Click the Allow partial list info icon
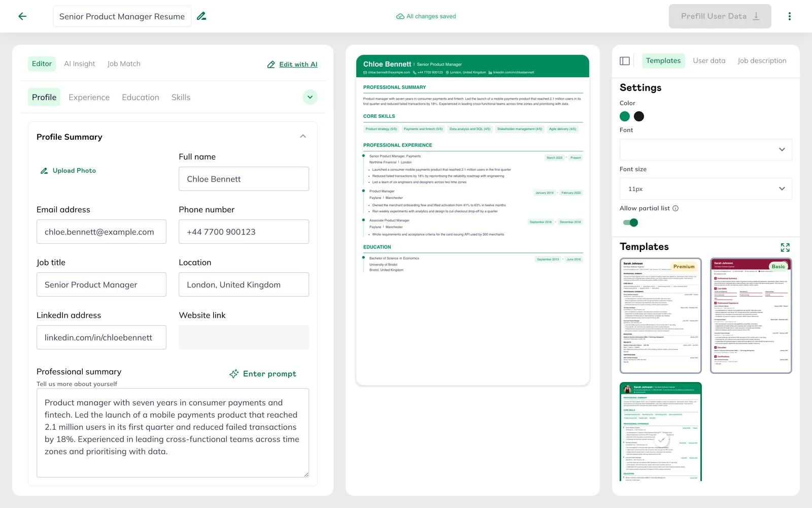The width and height of the screenshot is (812, 508). click(675, 208)
